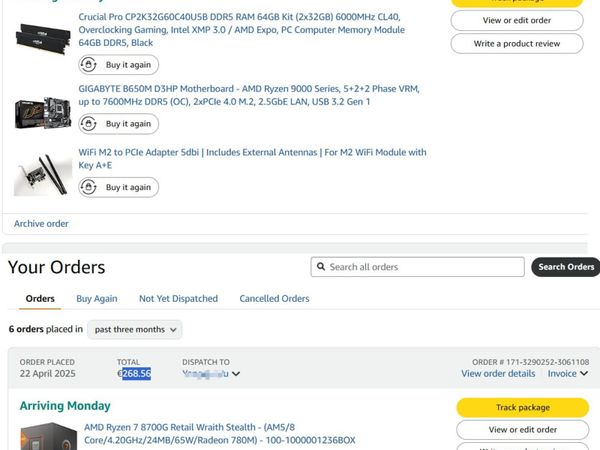Open the Crucial RAM product thumbnail
600x450 pixels.
click(x=43, y=37)
